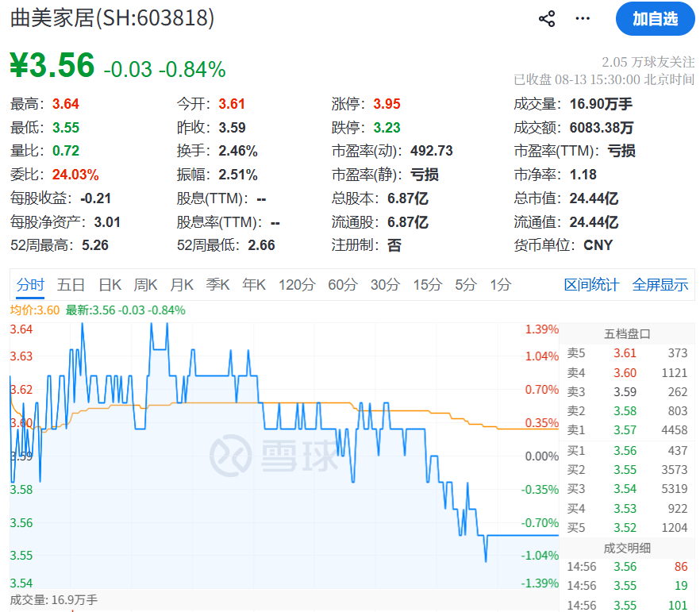
Task: Click the 卖1 order row with 4458
Action: pyautogui.click(x=627, y=430)
